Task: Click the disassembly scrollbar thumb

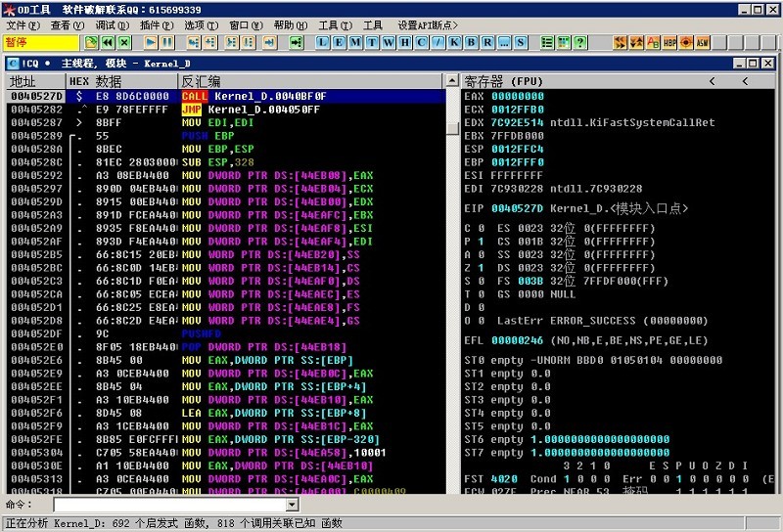Action: (x=452, y=128)
